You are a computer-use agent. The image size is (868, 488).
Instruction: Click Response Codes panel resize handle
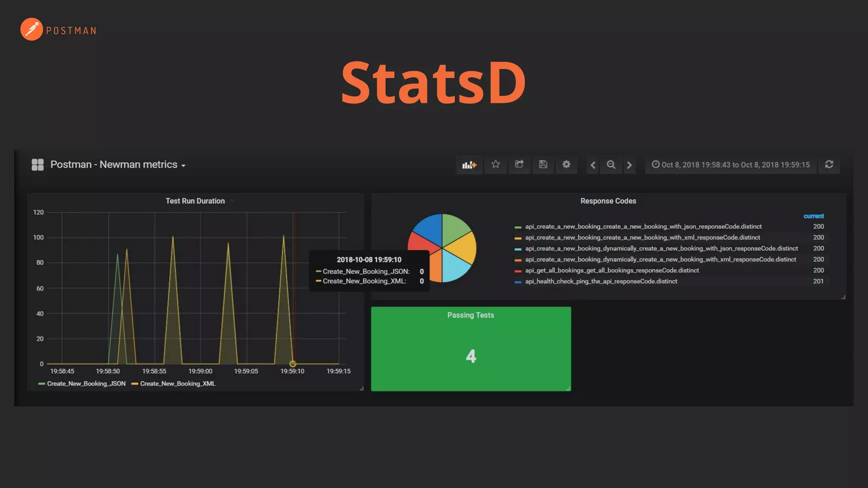tap(843, 297)
